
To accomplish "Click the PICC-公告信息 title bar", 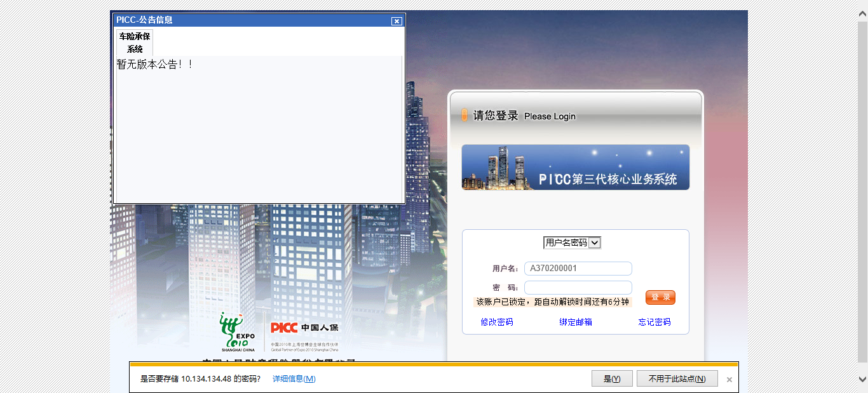I will pos(259,20).
